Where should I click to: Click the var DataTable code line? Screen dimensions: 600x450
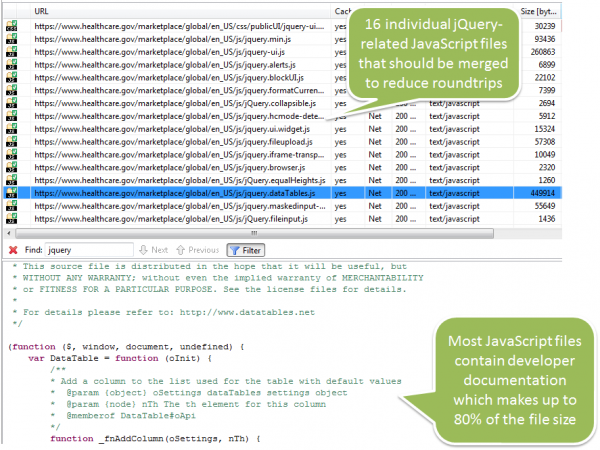tap(120, 358)
